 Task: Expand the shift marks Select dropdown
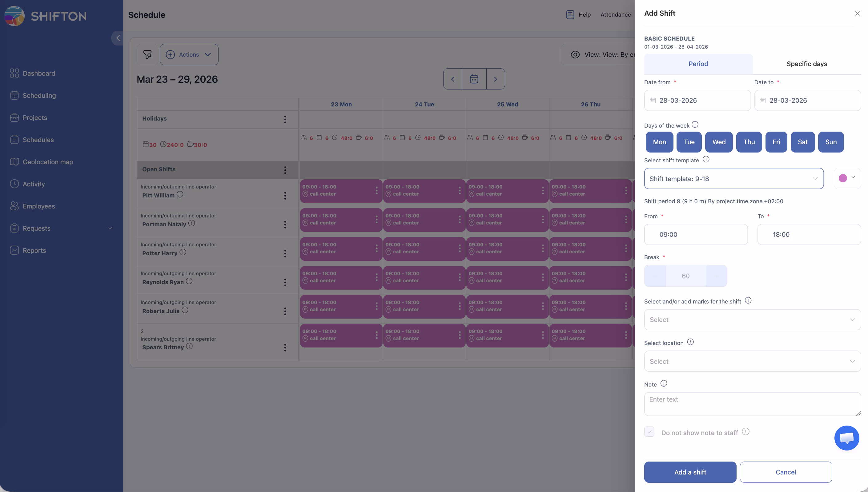pyautogui.click(x=752, y=320)
